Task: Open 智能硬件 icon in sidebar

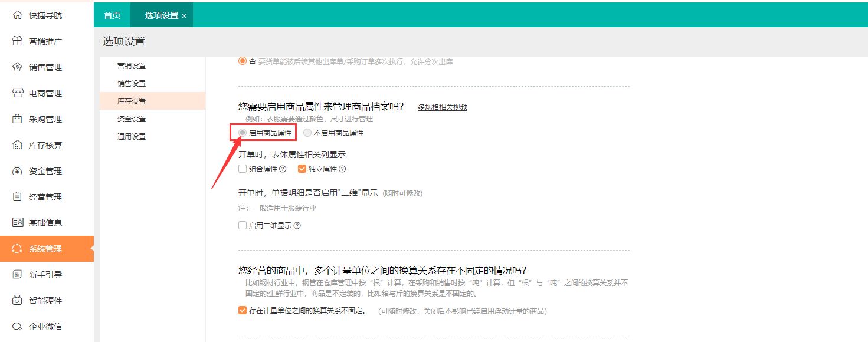Action: [x=17, y=301]
